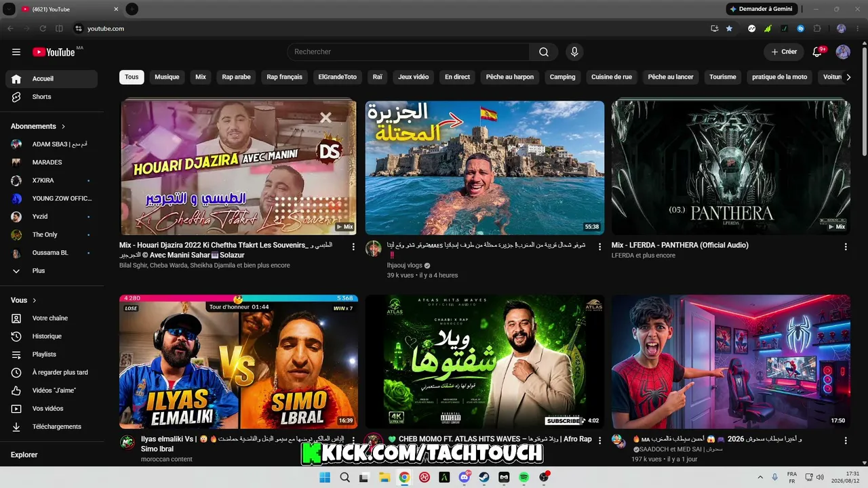868x488 pixels.
Task: Expand the Abonnements section
Action: (38, 126)
